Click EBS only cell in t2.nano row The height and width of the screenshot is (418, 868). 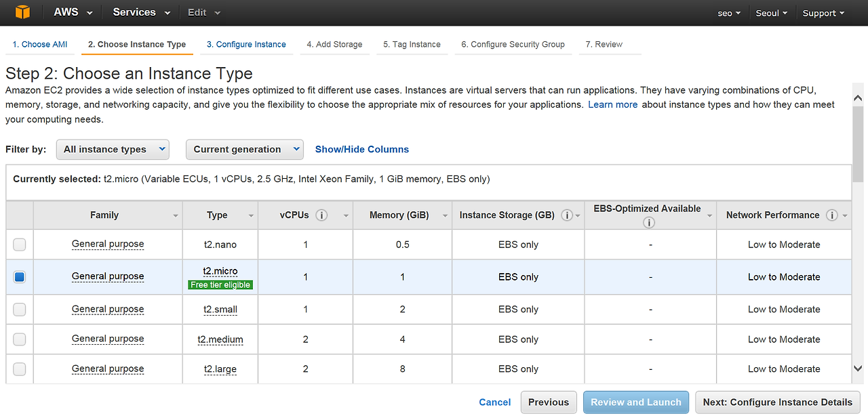click(518, 245)
